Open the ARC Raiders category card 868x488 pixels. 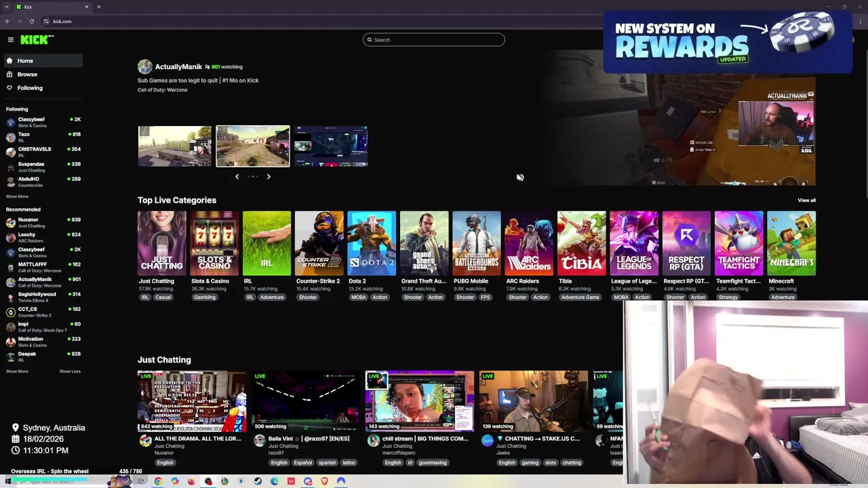(529, 243)
